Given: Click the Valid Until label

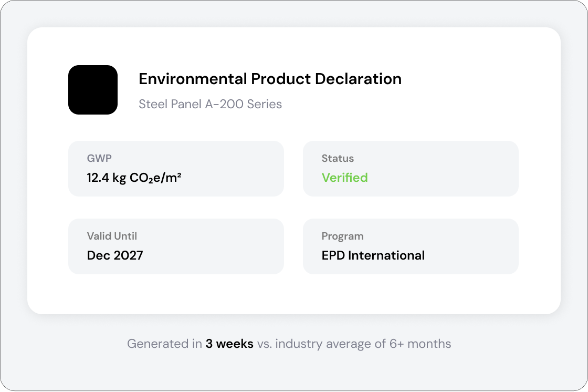Looking at the screenshot, I should pyautogui.click(x=112, y=236).
